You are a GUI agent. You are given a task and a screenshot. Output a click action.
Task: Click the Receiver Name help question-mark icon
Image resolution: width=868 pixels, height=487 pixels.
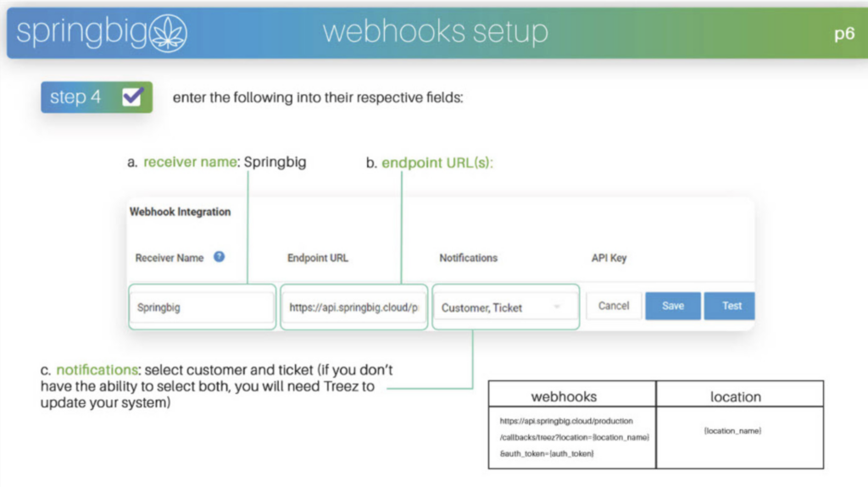pos(220,257)
